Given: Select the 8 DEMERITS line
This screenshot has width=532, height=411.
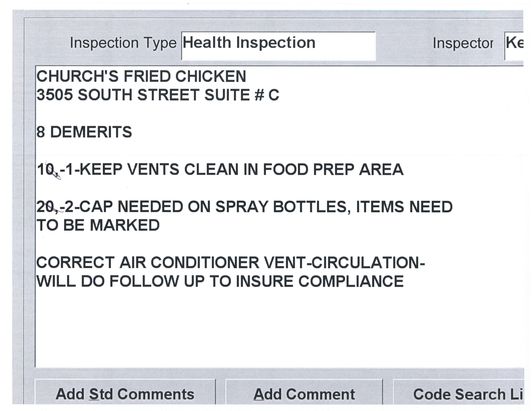Looking at the screenshot, I should click(x=84, y=132).
